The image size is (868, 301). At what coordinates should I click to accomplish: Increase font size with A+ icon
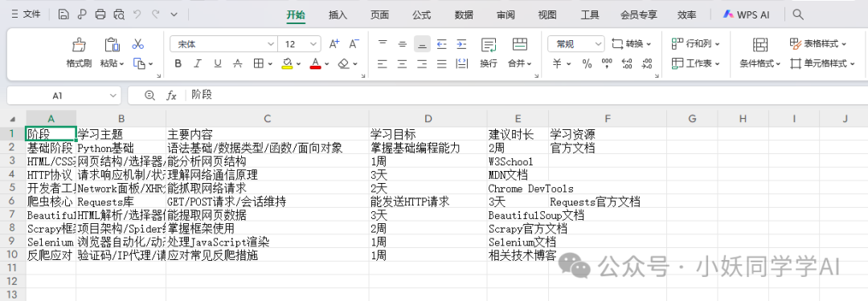[x=334, y=43]
